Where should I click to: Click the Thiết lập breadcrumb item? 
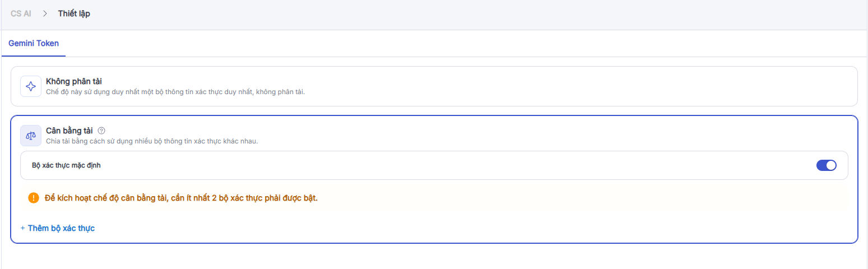pos(74,13)
